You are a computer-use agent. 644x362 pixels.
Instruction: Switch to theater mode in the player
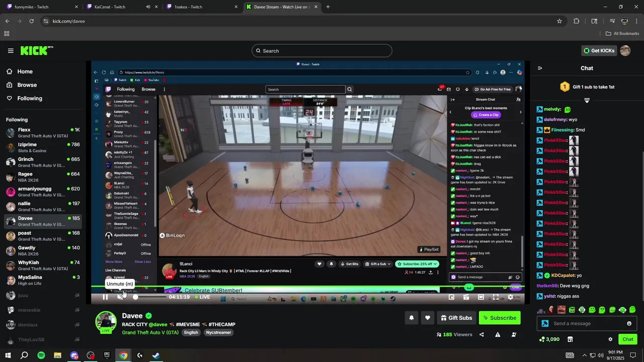pyautogui.click(x=481, y=297)
